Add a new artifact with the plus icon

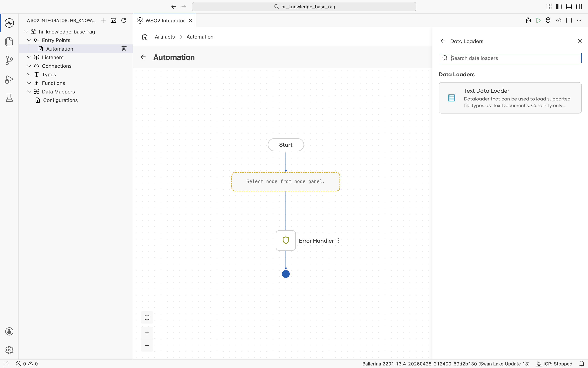103,20
